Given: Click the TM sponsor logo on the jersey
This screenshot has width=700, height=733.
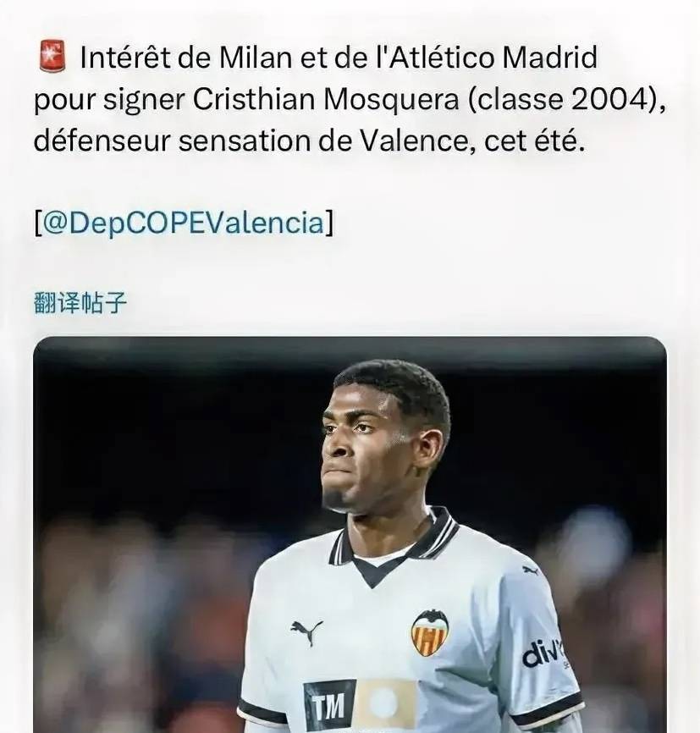Looking at the screenshot, I should (329, 706).
